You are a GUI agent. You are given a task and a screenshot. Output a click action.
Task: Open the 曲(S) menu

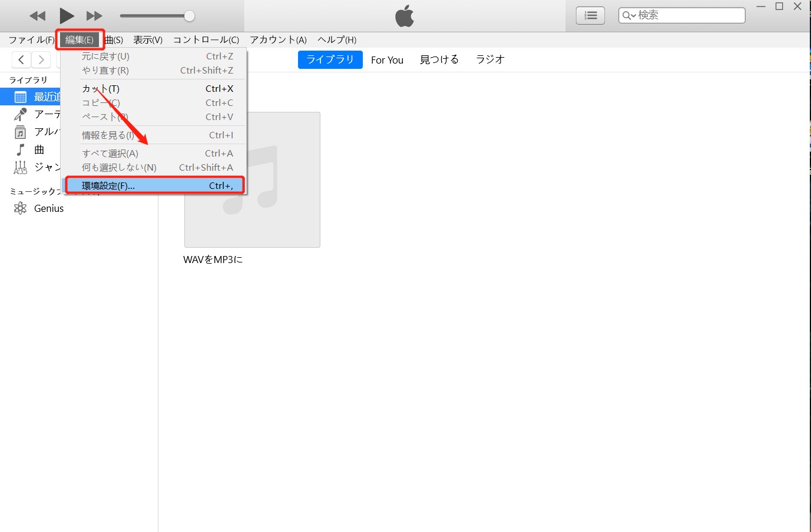114,39
